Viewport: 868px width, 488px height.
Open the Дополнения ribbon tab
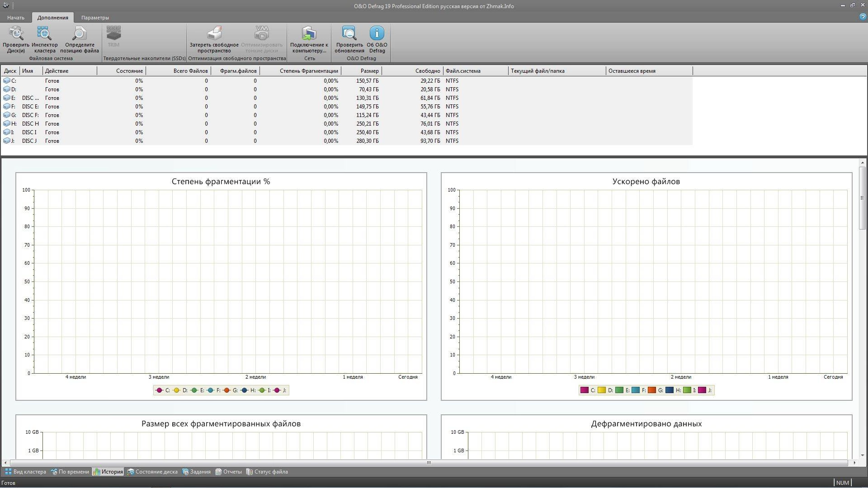53,18
